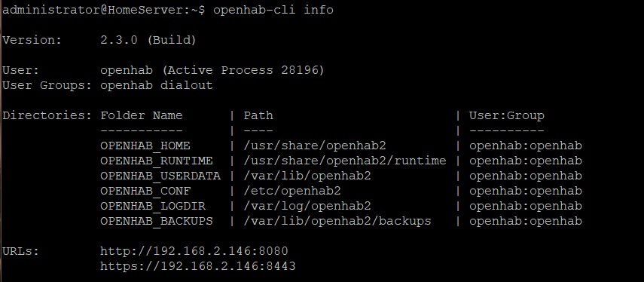644x282 pixels.
Task: Click openhab:openhab owner of OPENHAB_CONF row
Action: pyautogui.click(x=526, y=192)
